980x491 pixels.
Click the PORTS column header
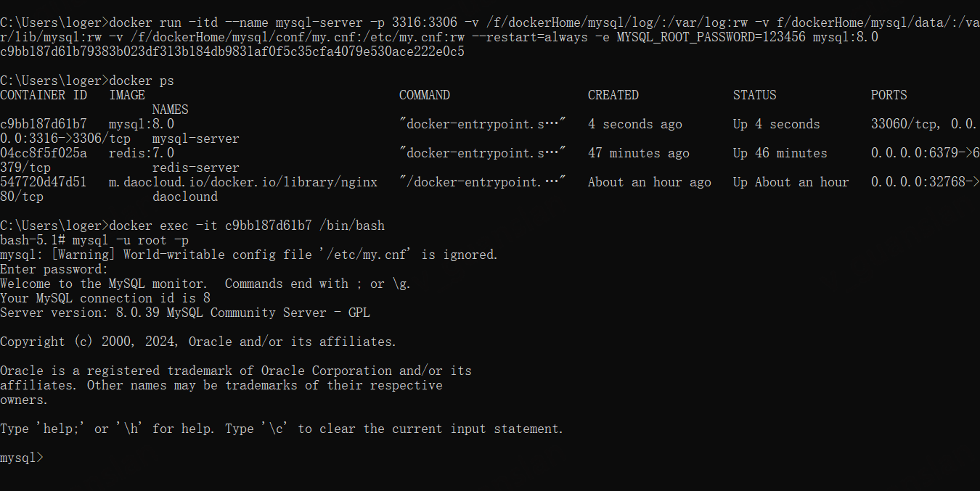pos(889,95)
